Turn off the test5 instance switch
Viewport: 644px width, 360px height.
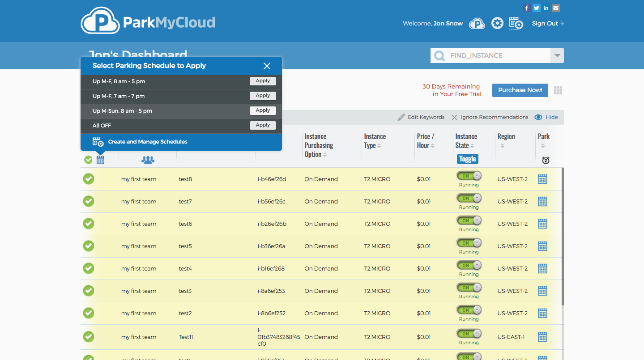[469, 243]
